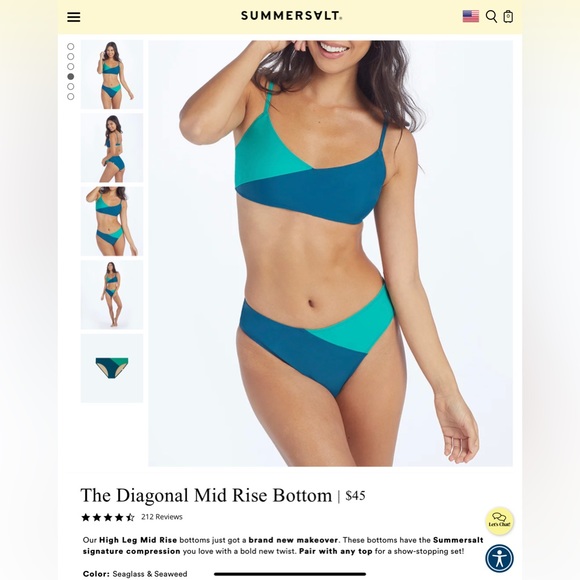View the close-up torso thumbnail

[112, 221]
